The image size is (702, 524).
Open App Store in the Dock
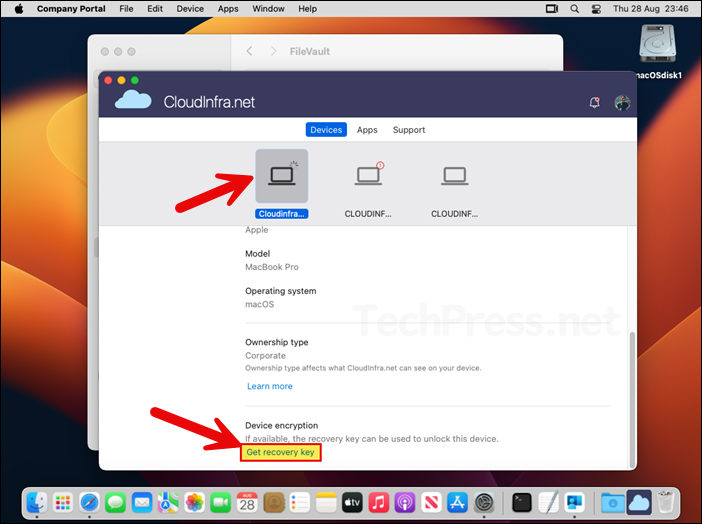point(457,503)
